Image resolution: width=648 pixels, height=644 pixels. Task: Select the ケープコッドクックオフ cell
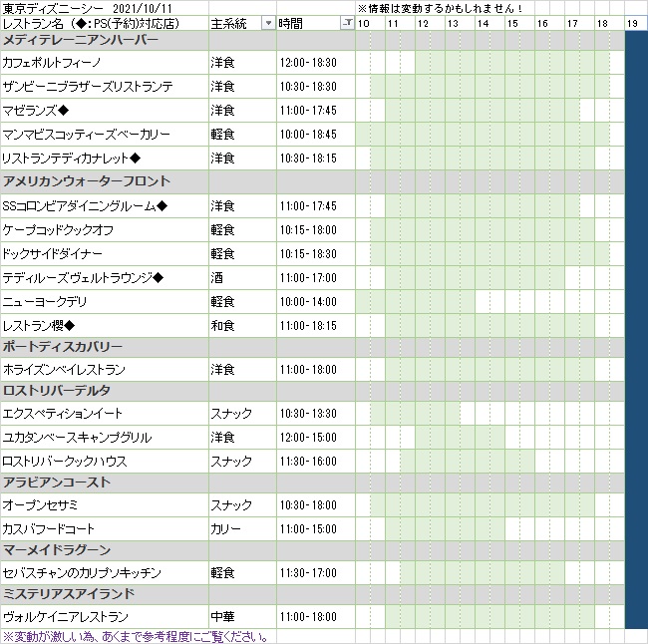point(105,230)
